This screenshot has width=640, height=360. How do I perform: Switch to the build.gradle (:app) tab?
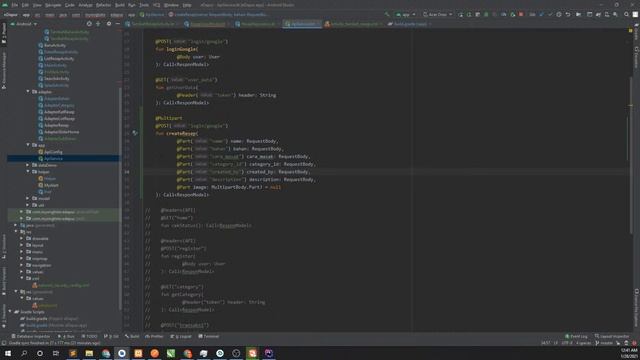click(409, 24)
